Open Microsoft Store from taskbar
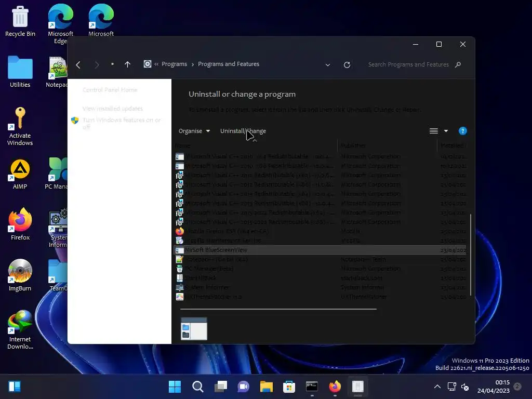The width and height of the screenshot is (532, 399). point(289,387)
